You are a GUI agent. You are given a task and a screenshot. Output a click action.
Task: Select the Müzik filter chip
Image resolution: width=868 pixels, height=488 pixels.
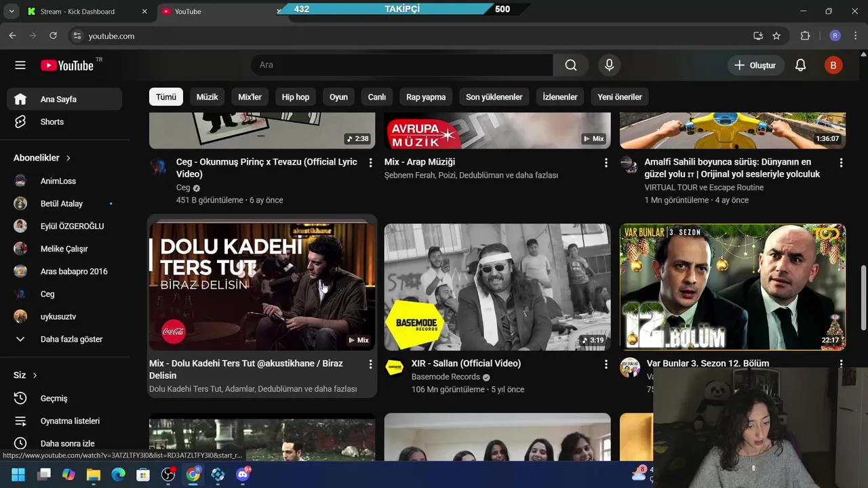[x=207, y=97]
